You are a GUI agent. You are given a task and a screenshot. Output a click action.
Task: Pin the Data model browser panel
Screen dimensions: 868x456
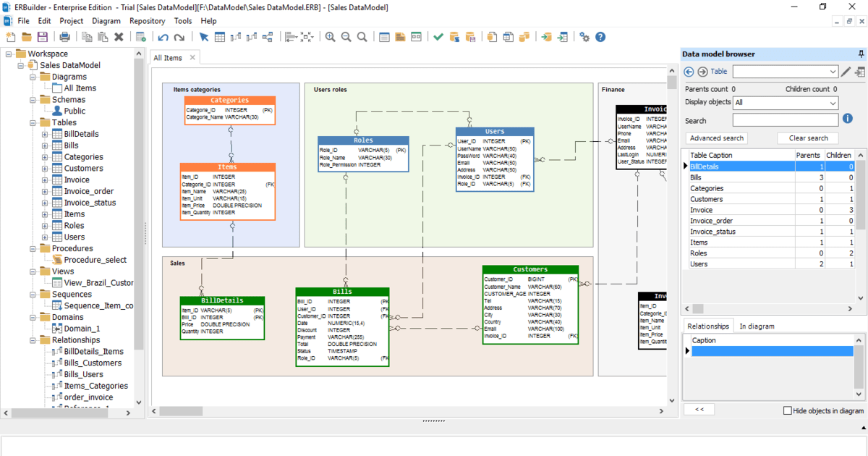click(861, 54)
